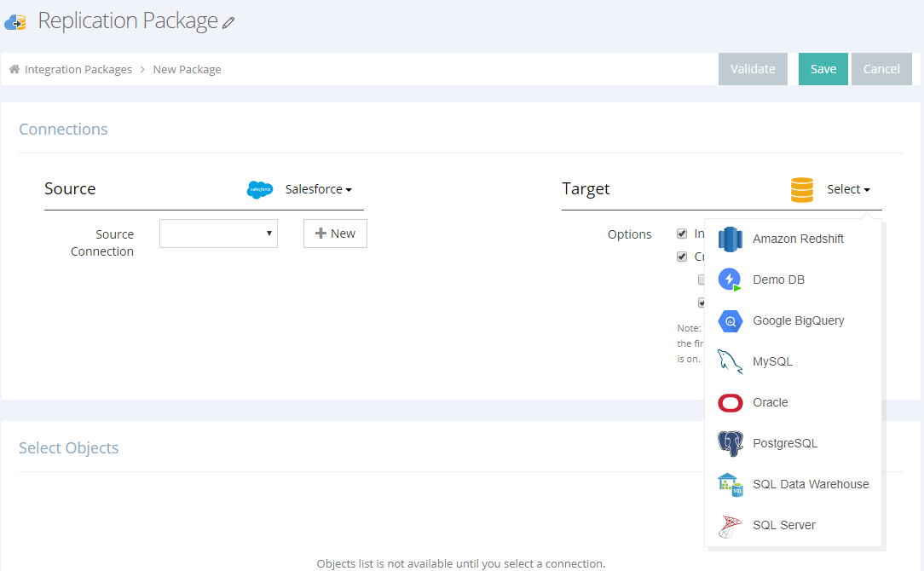Click the Select Objects section heading
The width and height of the screenshot is (924, 571).
point(68,447)
